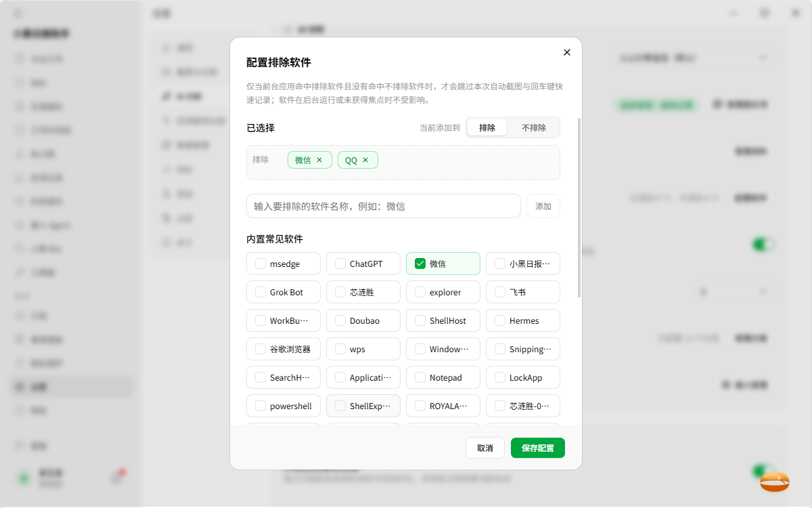The image size is (812, 508).
Task: Switch add mode to 不排除
Action: 534,127
